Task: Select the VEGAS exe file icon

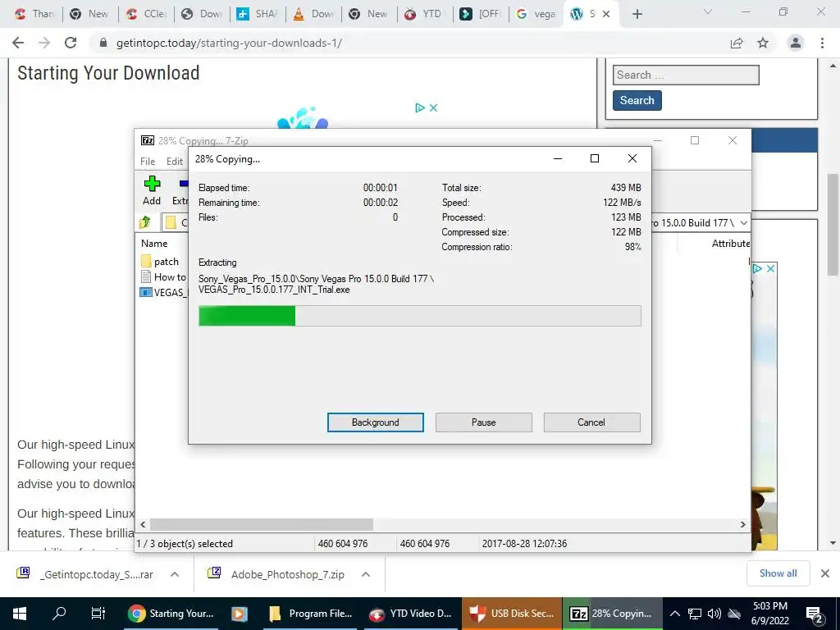Action: point(146,293)
